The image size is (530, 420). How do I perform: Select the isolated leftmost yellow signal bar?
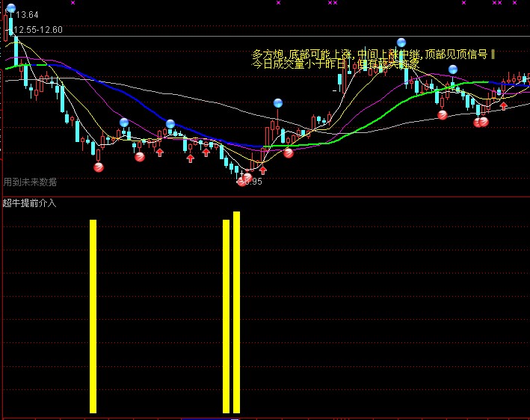click(93, 316)
